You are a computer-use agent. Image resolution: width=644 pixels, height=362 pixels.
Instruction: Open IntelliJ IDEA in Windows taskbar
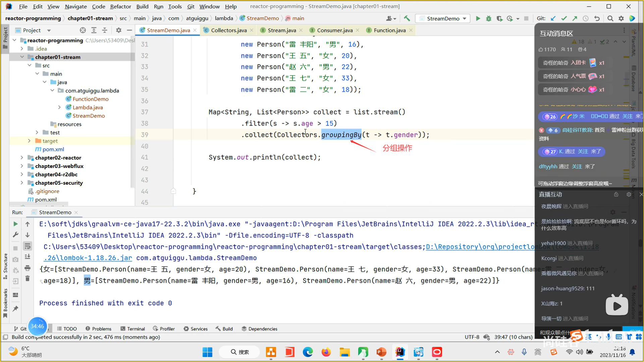[x=400, y=352]
